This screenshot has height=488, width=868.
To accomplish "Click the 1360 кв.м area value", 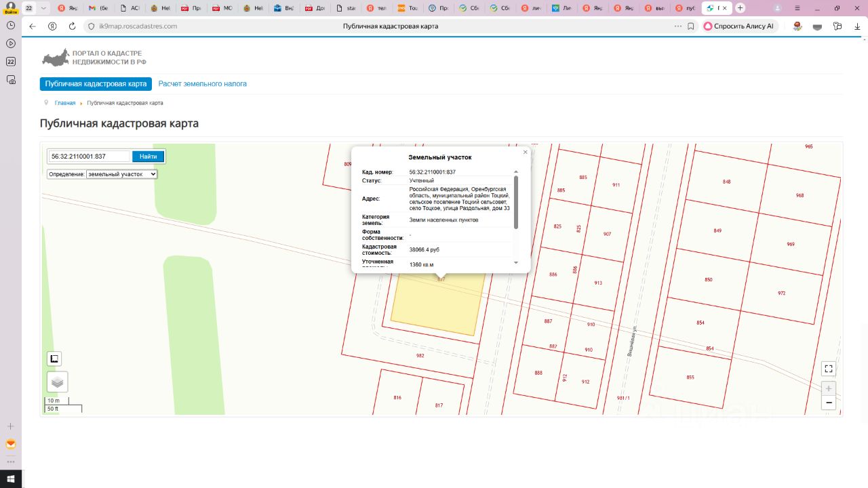I will click(x=421, y=264).
